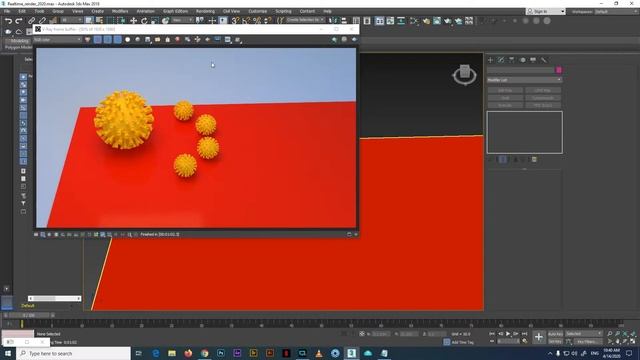The image size is (640, 360).
Task: Open the reference coordinate system dropdown
Action: coord(182,20)
